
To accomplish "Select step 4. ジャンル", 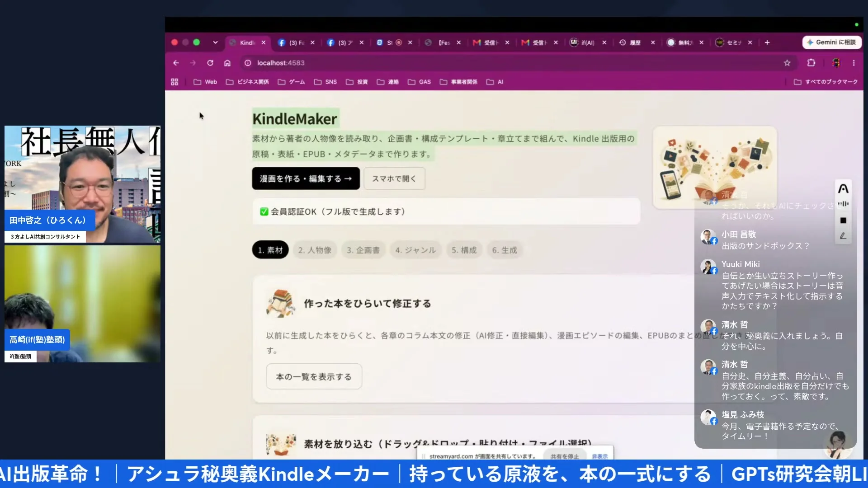I will [x=415, y=250].
